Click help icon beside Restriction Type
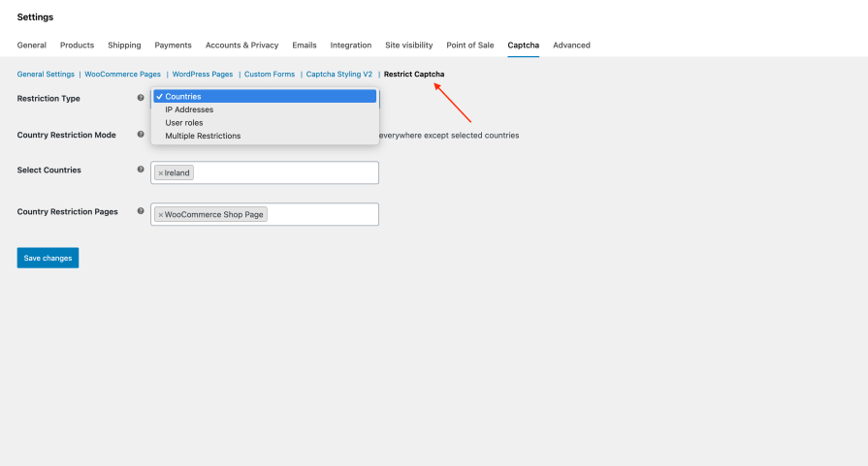The image size is (868, 466). 141,98
